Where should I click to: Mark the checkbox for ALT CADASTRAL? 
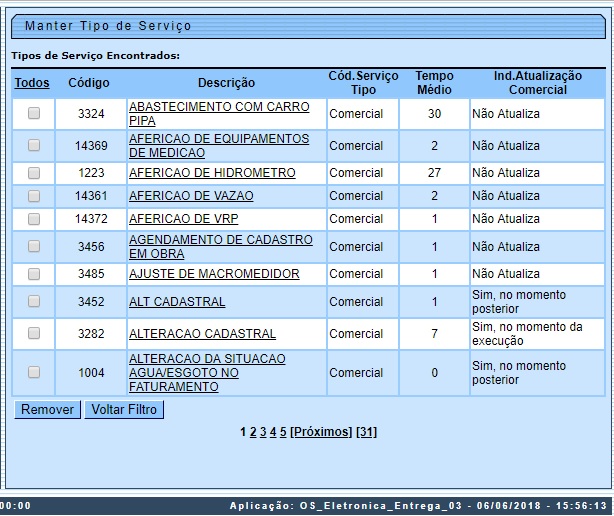[34, 302]
